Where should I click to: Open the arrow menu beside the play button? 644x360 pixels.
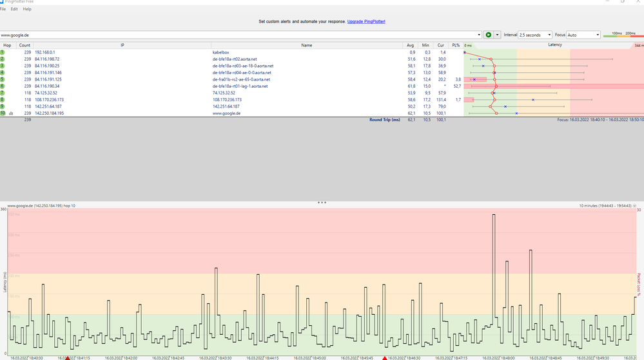(497, 35)
